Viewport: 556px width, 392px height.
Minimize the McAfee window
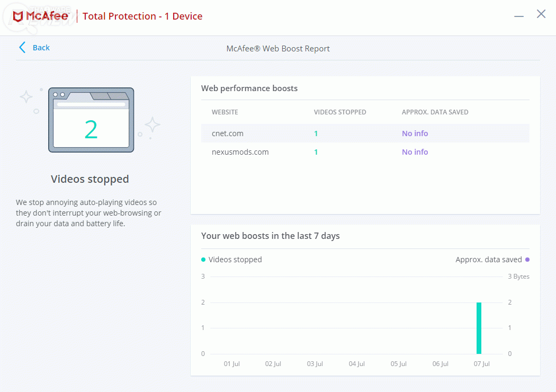tap(519, 16)
